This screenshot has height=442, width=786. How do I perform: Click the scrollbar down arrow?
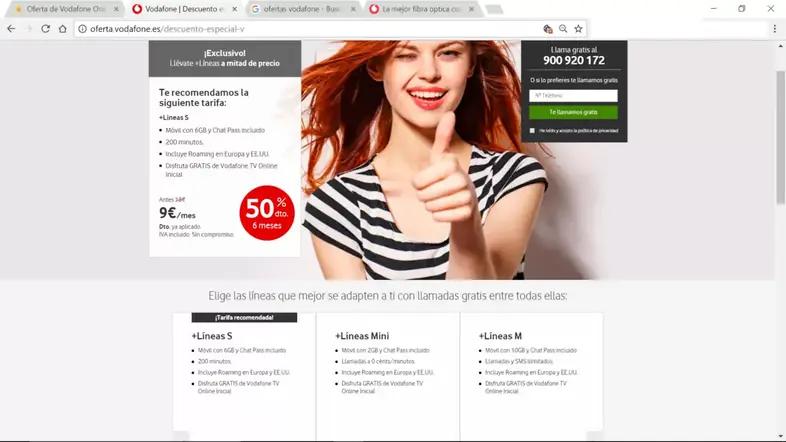tap(780, 436)
